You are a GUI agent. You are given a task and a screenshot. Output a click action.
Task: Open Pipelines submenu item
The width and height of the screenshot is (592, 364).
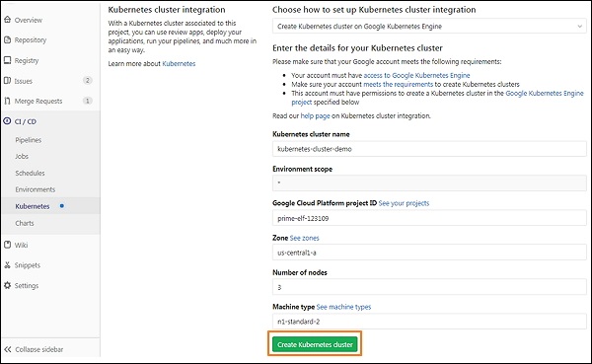tap(29, 140)
